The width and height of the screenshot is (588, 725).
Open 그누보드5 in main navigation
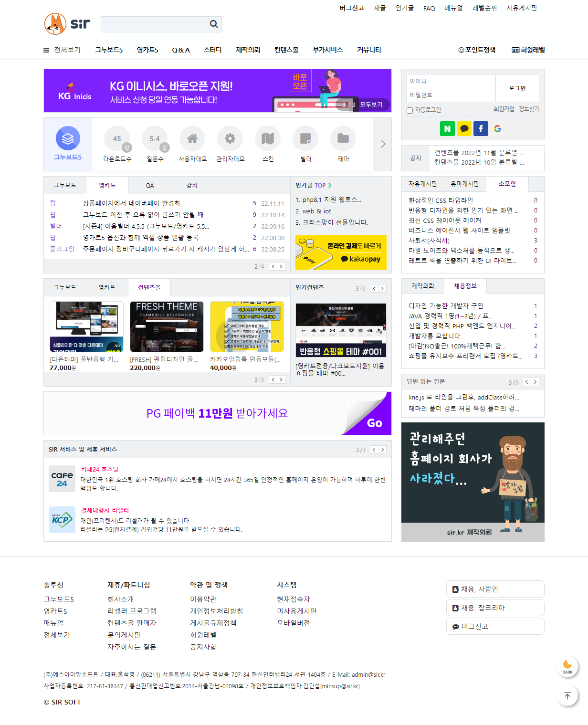click(x=109, y=50)
